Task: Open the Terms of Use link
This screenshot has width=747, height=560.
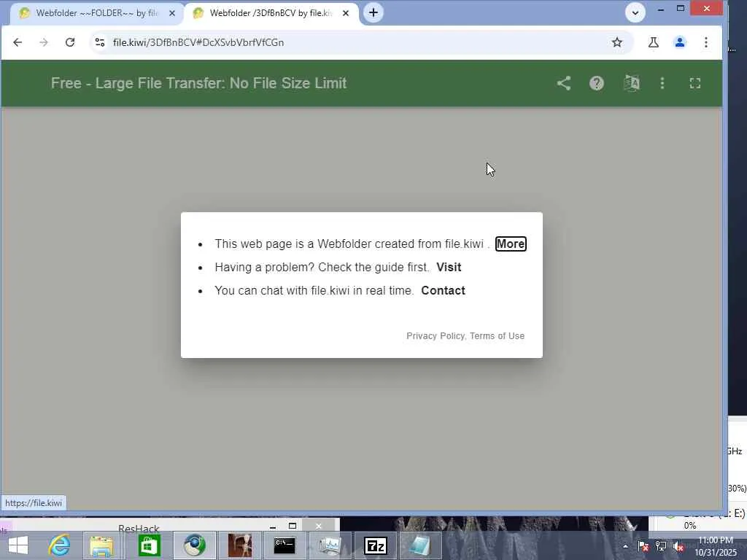Action: point(497,336)
